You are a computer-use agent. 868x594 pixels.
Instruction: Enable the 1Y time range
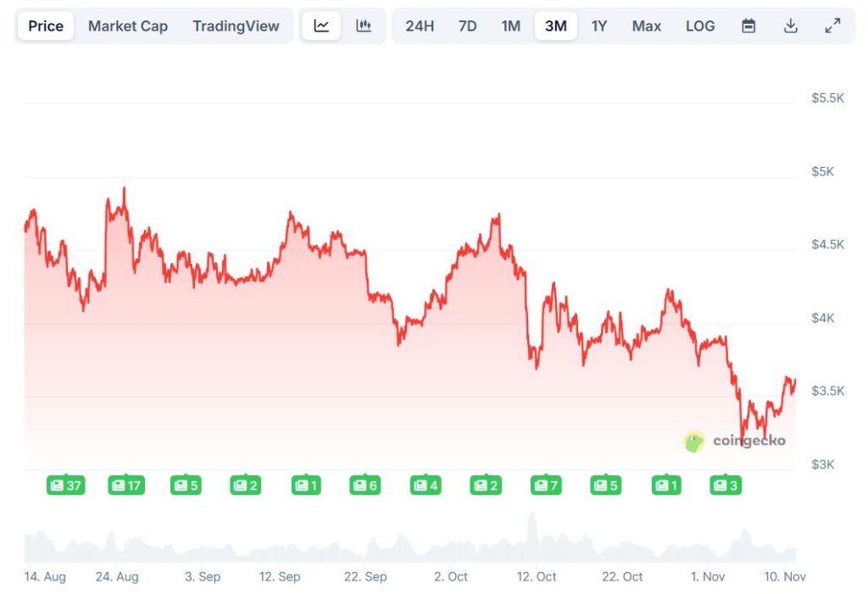point(598,25)
